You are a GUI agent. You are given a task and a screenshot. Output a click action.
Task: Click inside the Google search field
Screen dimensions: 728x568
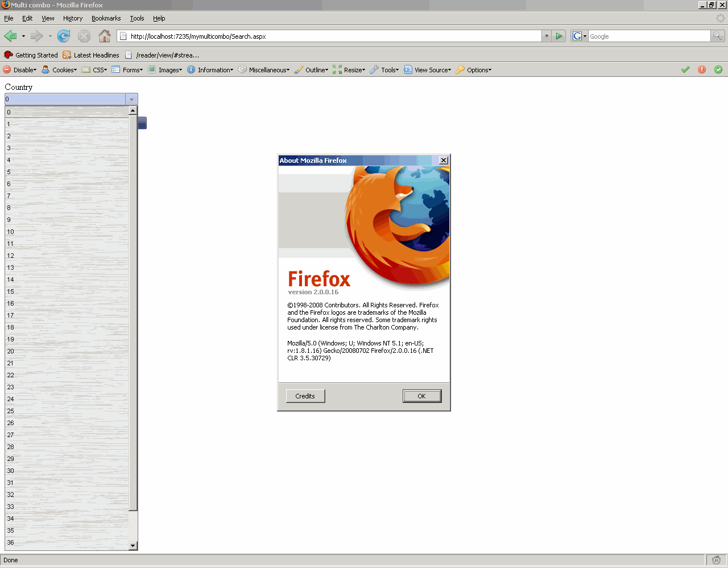click(x=649, y=36)
